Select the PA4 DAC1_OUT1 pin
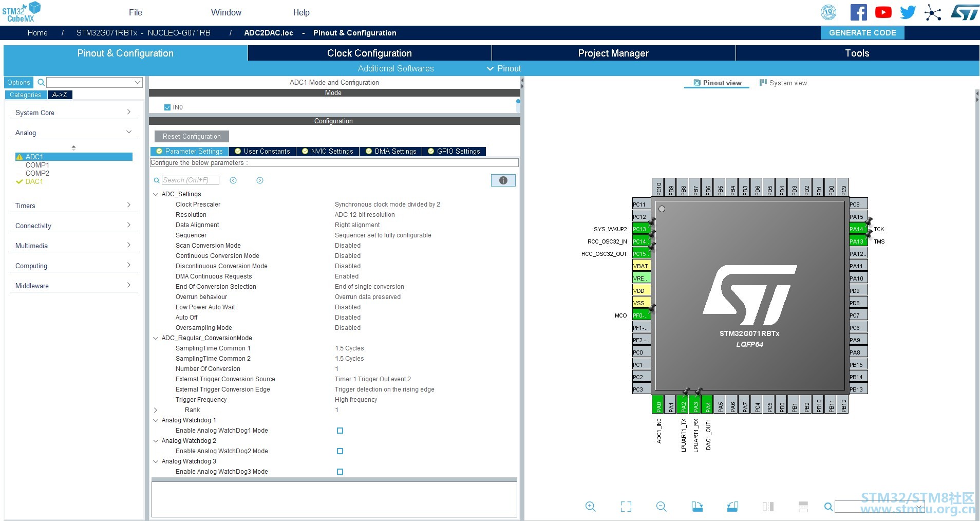Viewport: 980px width, 521px height. pyautogui.click(x=707, y=404)
